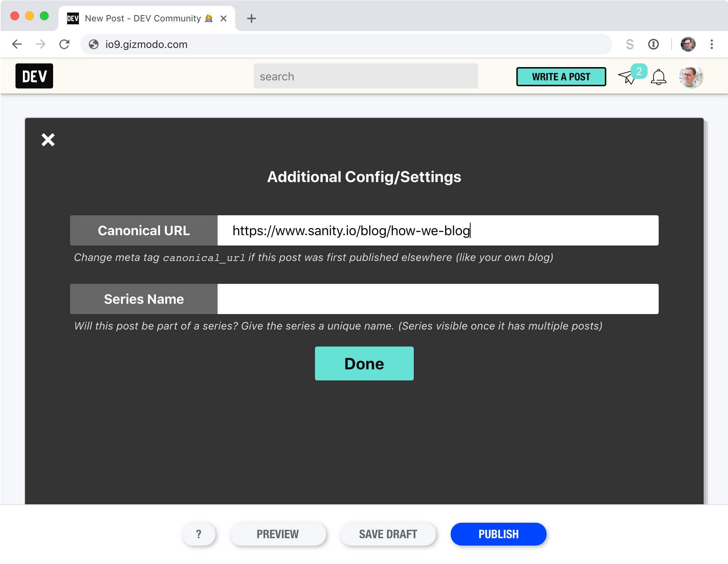The width and height of the screenshot is (728, 564).
Task: Open the Chrome profile avatar
Action: (x=688, y=44)
